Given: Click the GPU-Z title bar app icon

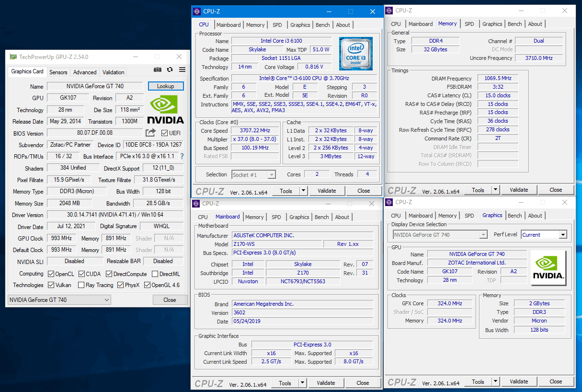Looking at the screenshot, I should tap(13, 57).
